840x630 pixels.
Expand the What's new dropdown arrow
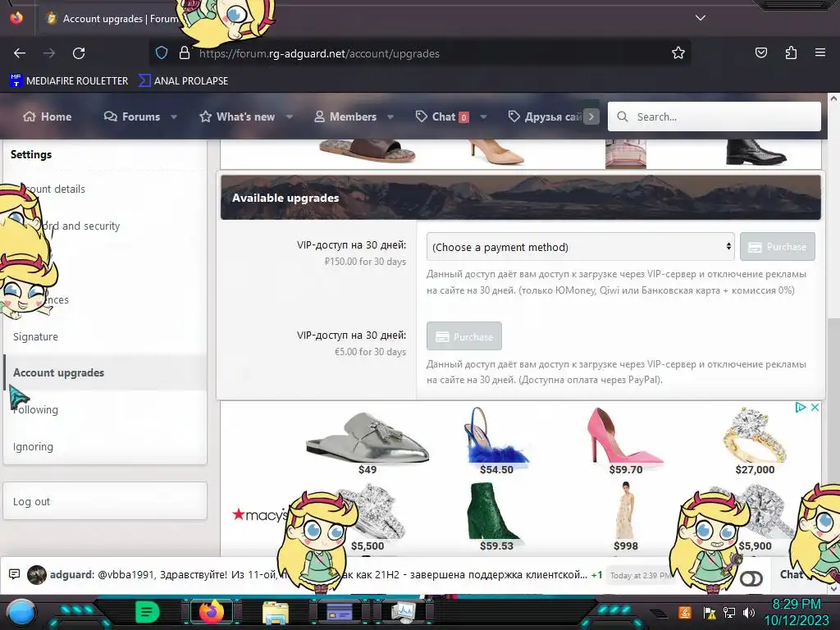tap(290, 116)
